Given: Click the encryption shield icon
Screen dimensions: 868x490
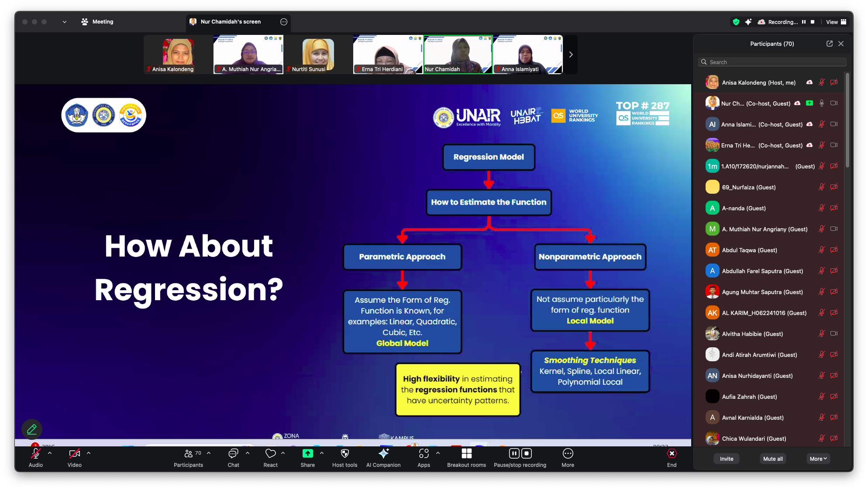Looking at the screenshot, I should pyautogui.click(x=736, y=22).
